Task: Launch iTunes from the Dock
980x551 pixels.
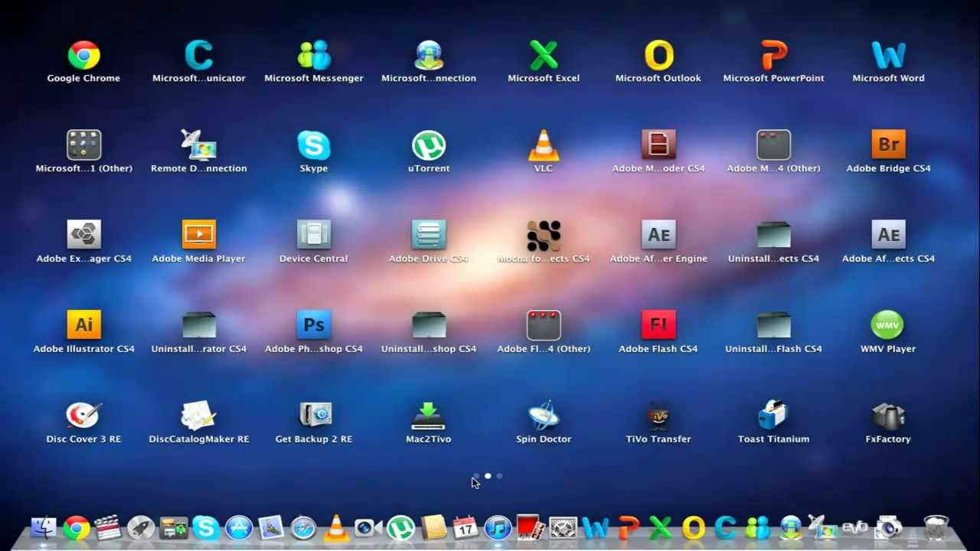Action: (498, 528)
